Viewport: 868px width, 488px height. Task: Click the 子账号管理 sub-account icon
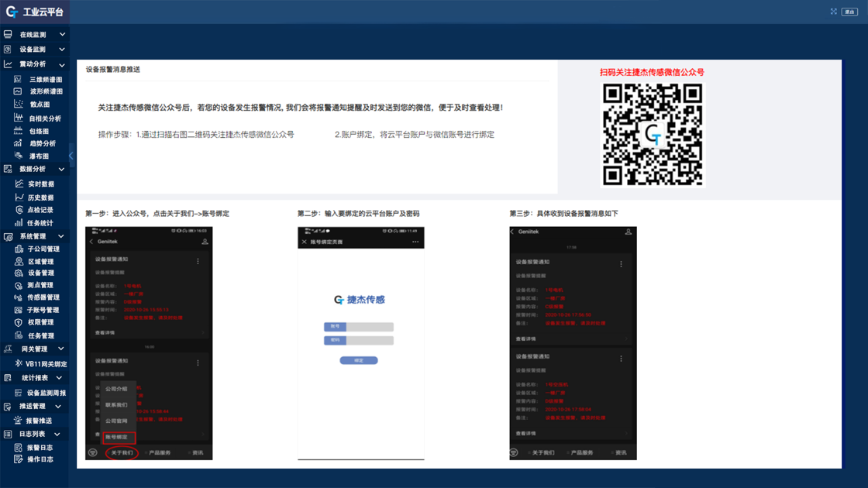(x=19, y=310)
